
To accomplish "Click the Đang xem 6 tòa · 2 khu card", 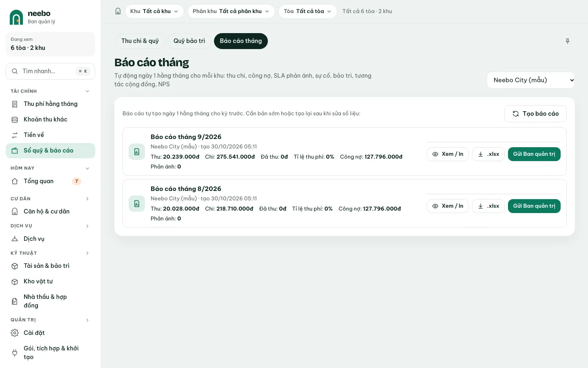I will pos(50,44).
